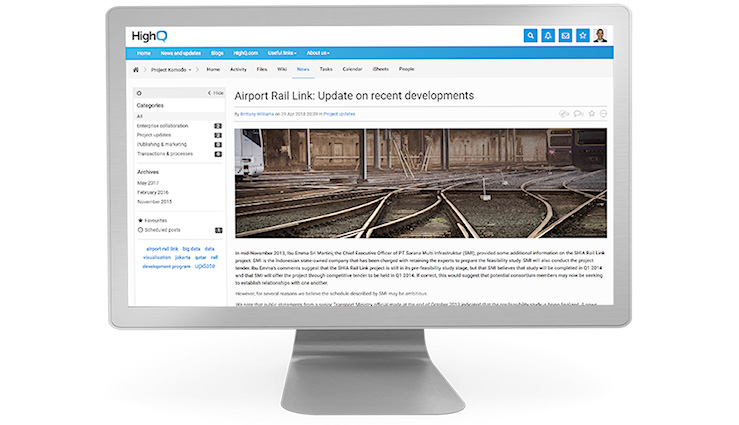Image resolution: width=739 pixels, height=425 pixels.
Task: Filter by Project updates category in sidebar
Action: 154,135
